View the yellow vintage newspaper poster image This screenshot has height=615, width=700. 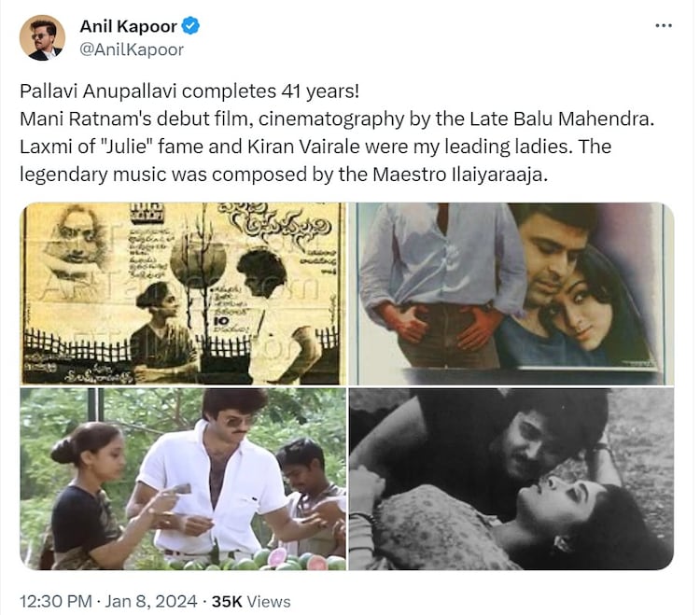pos(183,293)
